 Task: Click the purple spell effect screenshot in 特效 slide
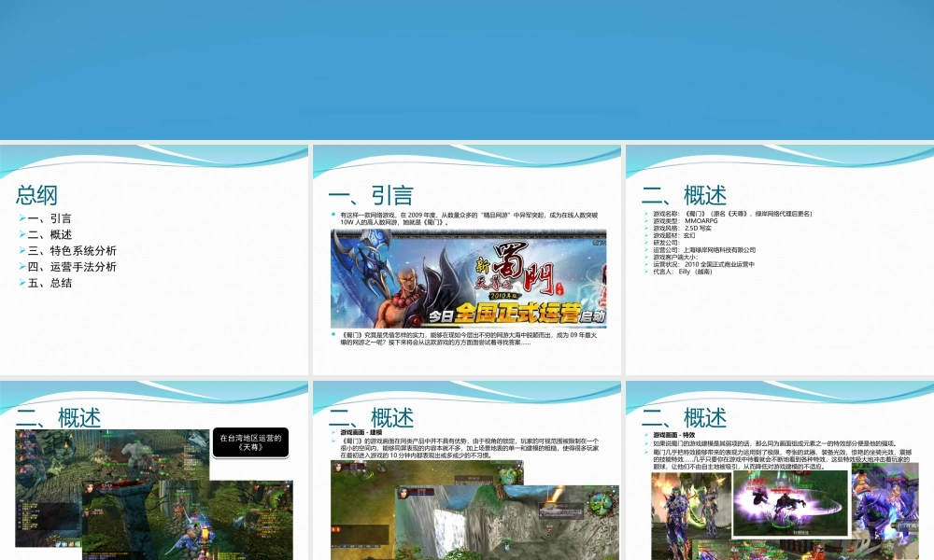click(x=790, y=503)
